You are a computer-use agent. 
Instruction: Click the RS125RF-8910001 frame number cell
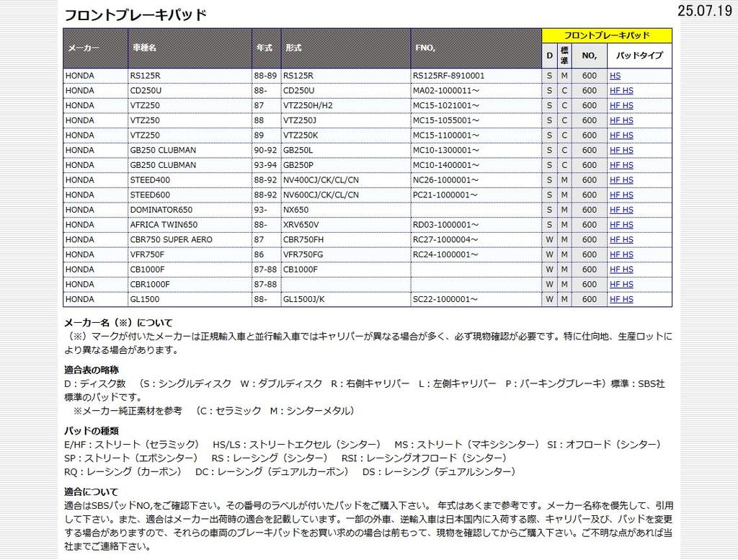pos(448,76)
